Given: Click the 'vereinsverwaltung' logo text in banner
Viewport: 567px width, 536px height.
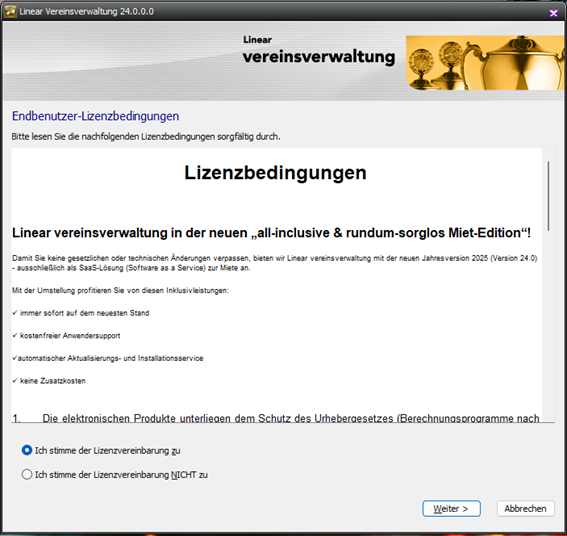Looking at the screenshot, I should pyautogui.click(x=319, y=57).
